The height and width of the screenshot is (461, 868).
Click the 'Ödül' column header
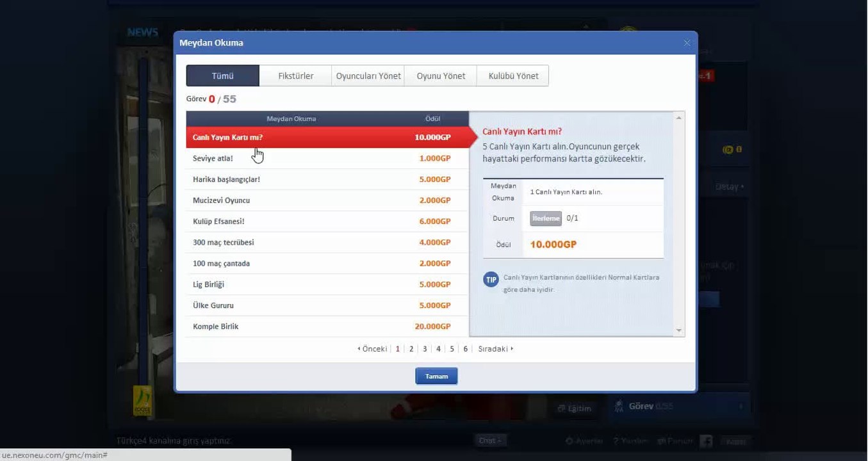click(433, 119)
